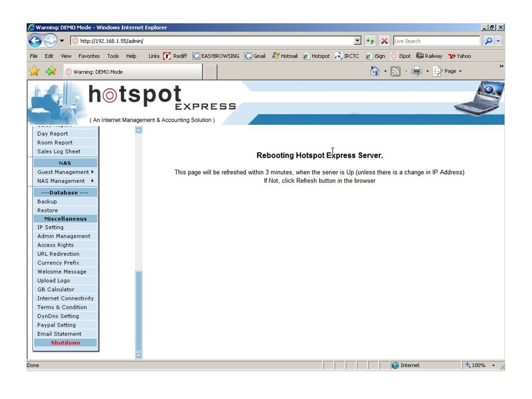Viewport: 532px width, 399px height.
Task: Expand the toolbar overflow chevron
Action: pyautogui.click(x=501, y=66)
